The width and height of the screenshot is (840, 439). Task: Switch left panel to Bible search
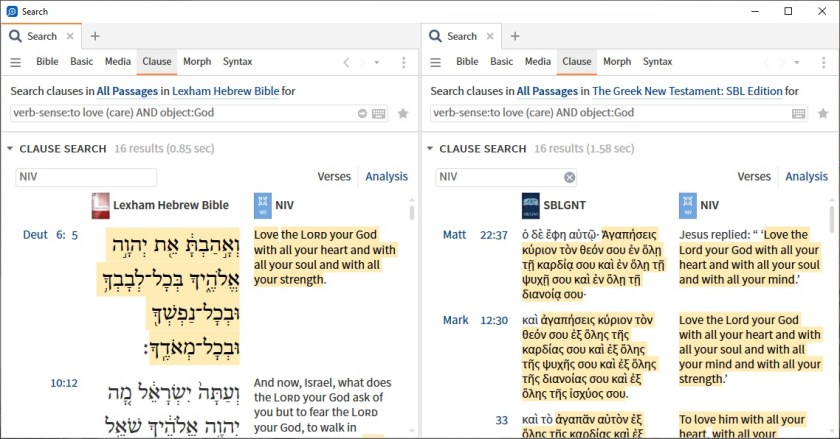[x=47, y=62]
